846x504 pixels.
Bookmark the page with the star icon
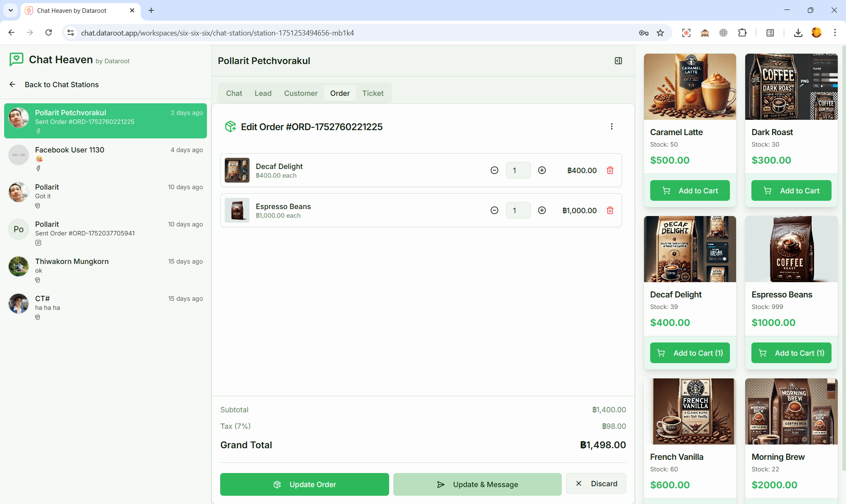[660, 33]
